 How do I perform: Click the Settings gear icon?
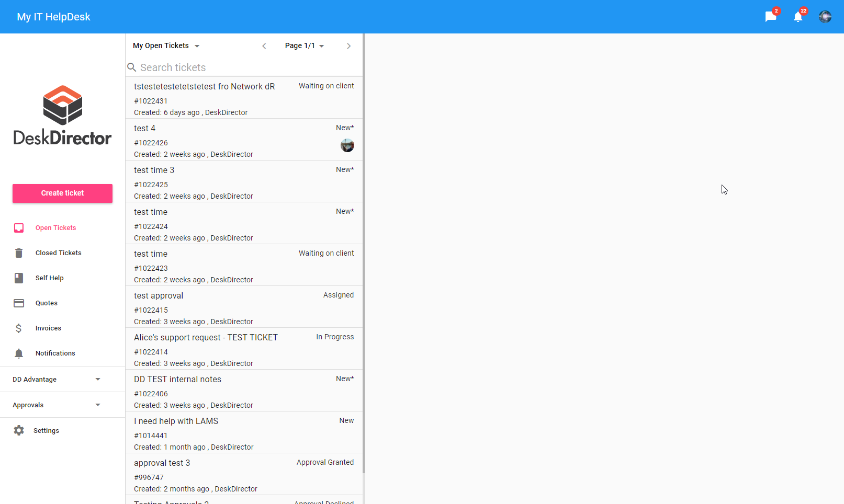tap(19, 430)
